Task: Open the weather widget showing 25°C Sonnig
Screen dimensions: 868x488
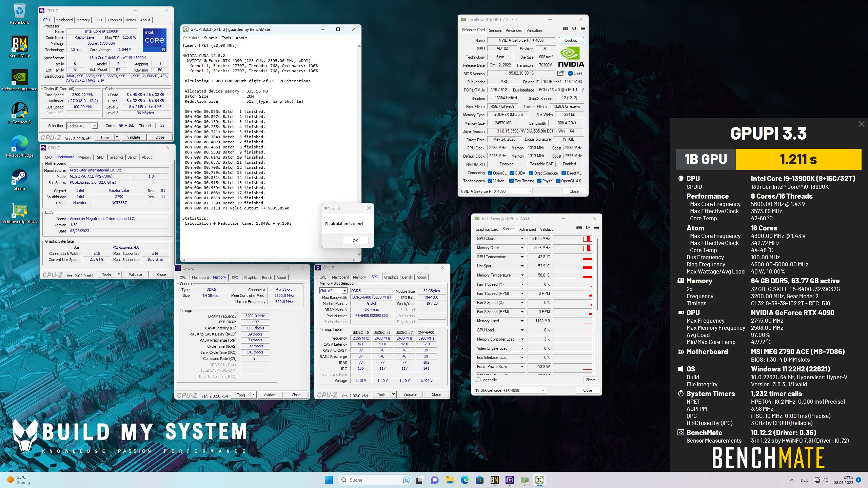Action: tap(19, 480)
